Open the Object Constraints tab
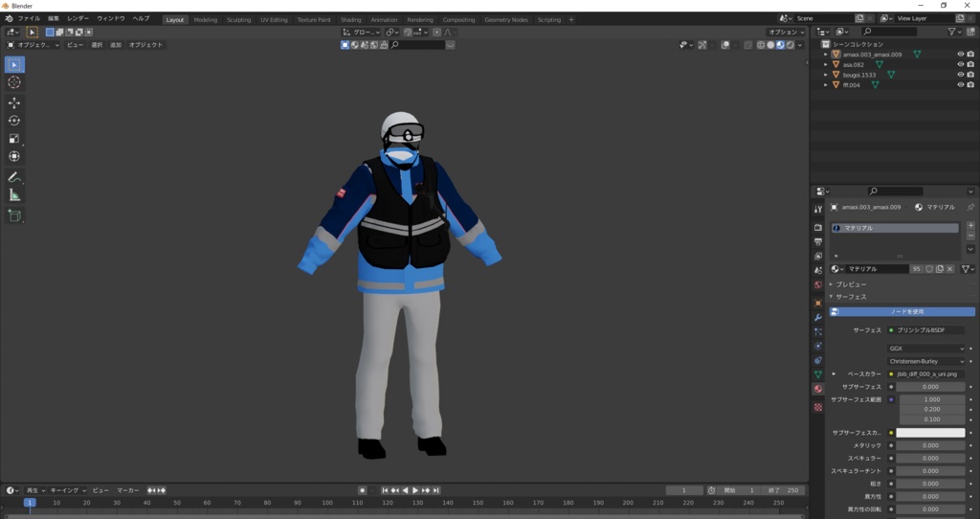 [x=818, y=360]
